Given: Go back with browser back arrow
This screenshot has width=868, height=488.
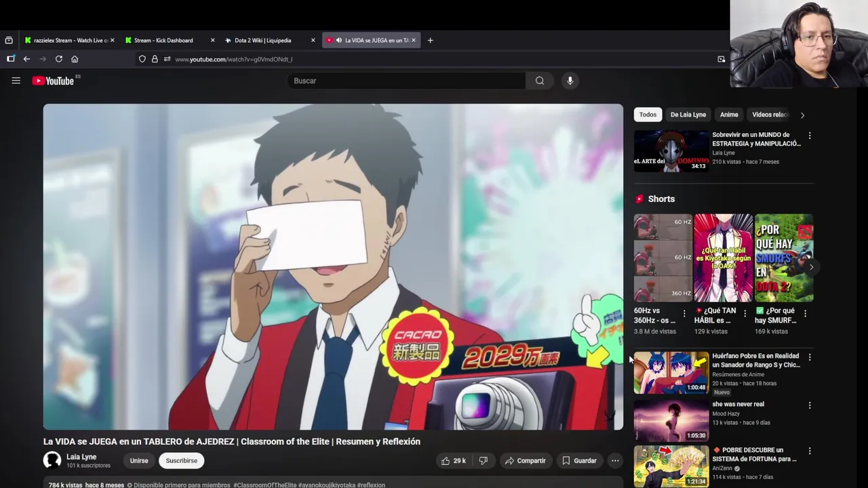Looking at the screenshot, I should point(26,59).
